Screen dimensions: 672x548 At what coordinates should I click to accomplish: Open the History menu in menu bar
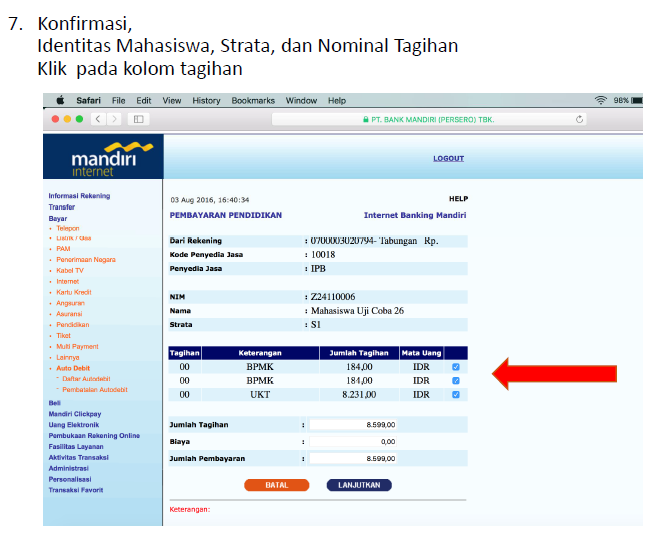206,100
